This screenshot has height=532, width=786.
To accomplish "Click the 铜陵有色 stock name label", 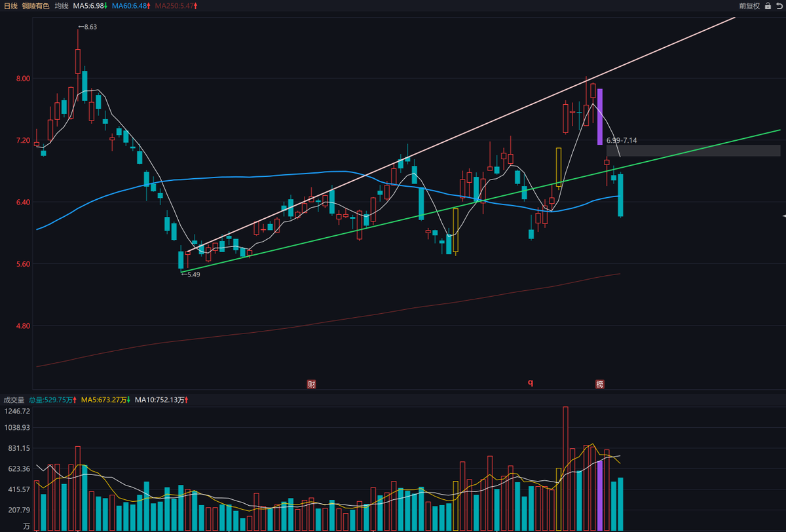I will pos(36,6).
